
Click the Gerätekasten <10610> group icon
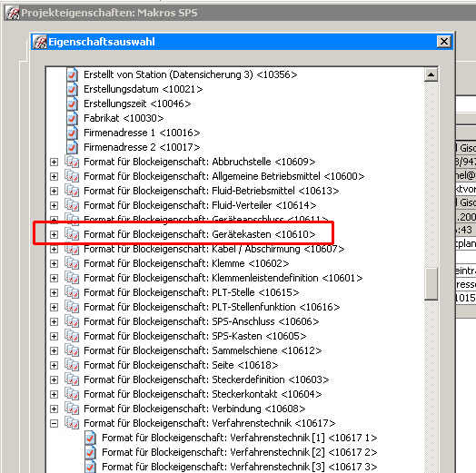point(72,234)
